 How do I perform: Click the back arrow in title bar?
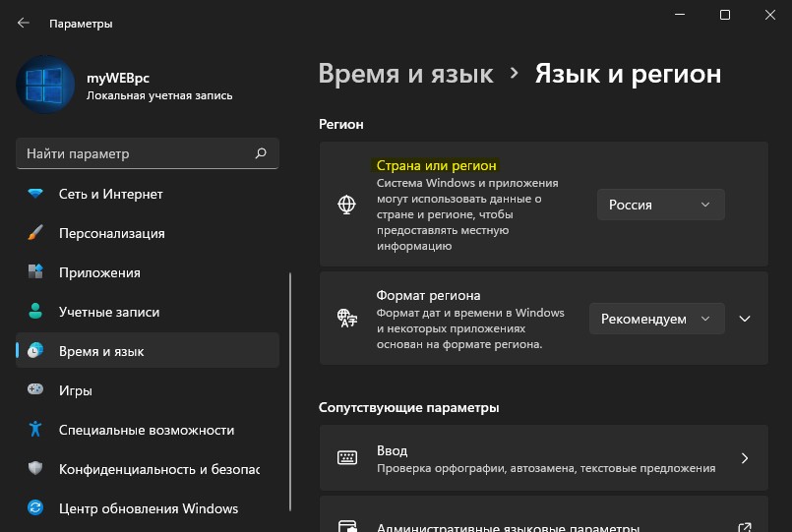pos(24,23)
